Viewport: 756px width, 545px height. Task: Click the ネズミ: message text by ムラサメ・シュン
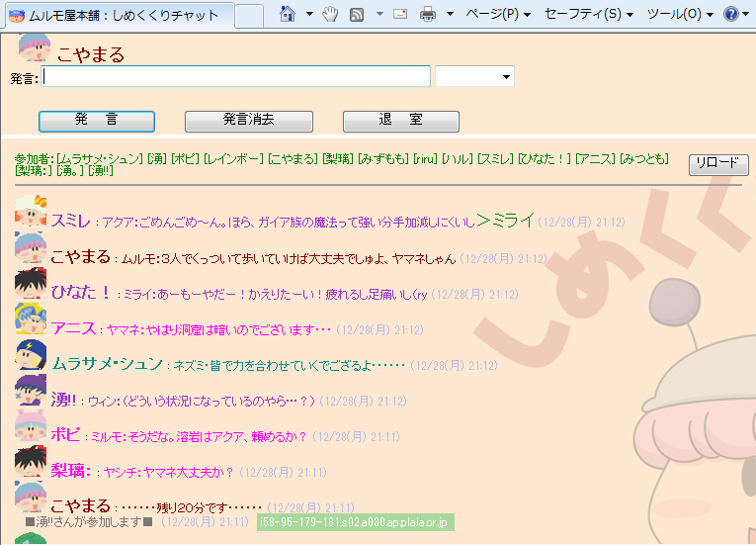[x=289, y=365]
